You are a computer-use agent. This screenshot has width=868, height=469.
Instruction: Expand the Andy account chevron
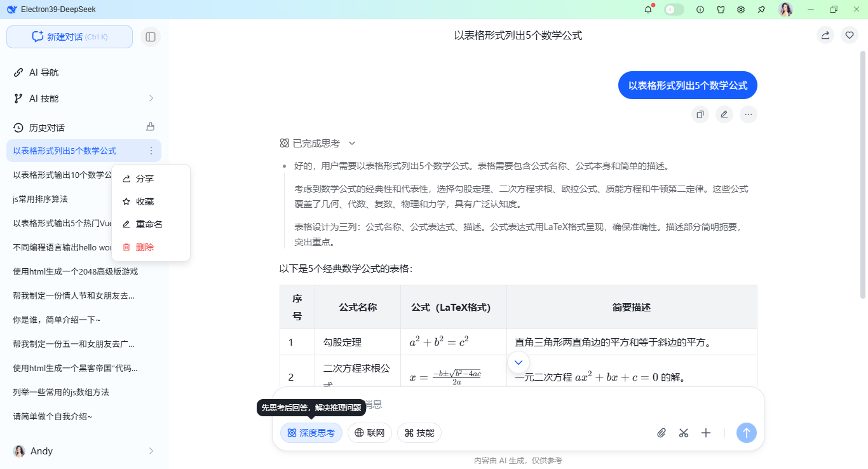[x=151, y=451]
